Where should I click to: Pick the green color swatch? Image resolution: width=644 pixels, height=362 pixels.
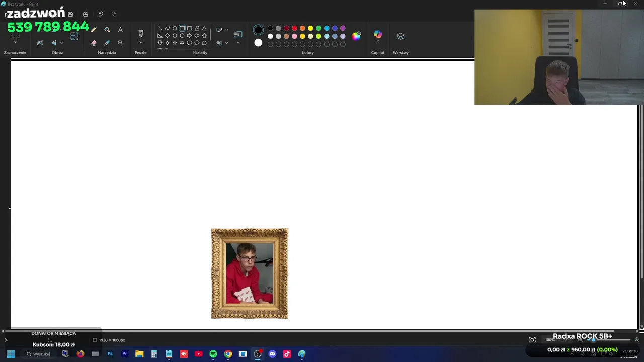tap(318, 28)
